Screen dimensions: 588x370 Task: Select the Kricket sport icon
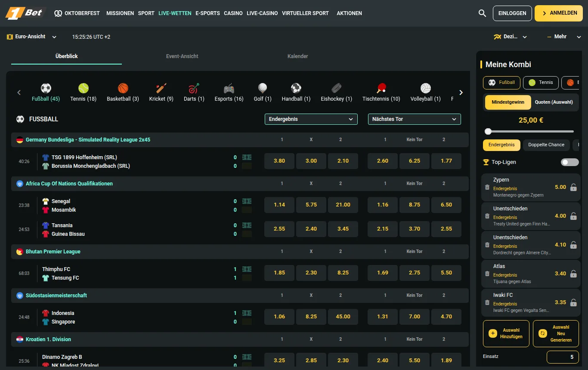tap(161, 88)
